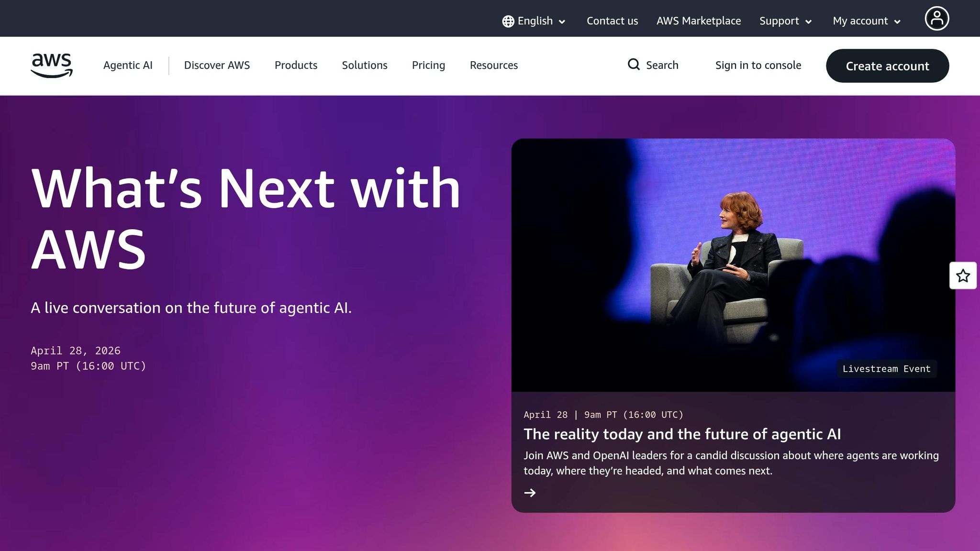Open the Contact us link
Image resolution: width=980 pixels, height=551 pixels.
pos(612,21)
